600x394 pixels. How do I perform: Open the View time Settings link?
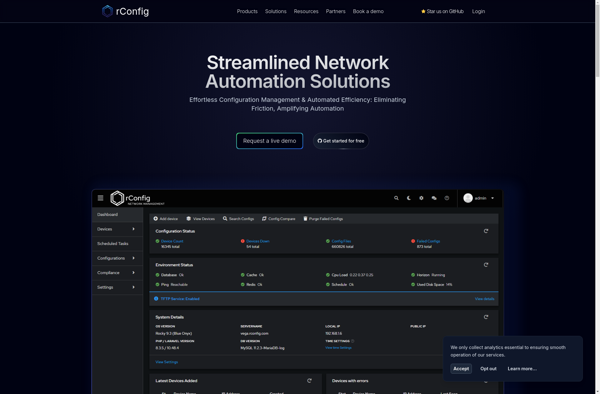tap(338, 348)
